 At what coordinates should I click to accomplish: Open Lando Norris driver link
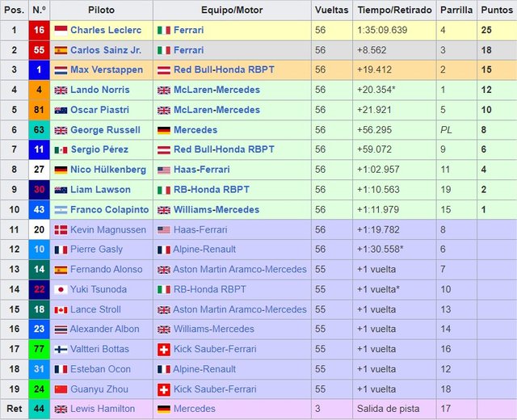coord(100,90)
